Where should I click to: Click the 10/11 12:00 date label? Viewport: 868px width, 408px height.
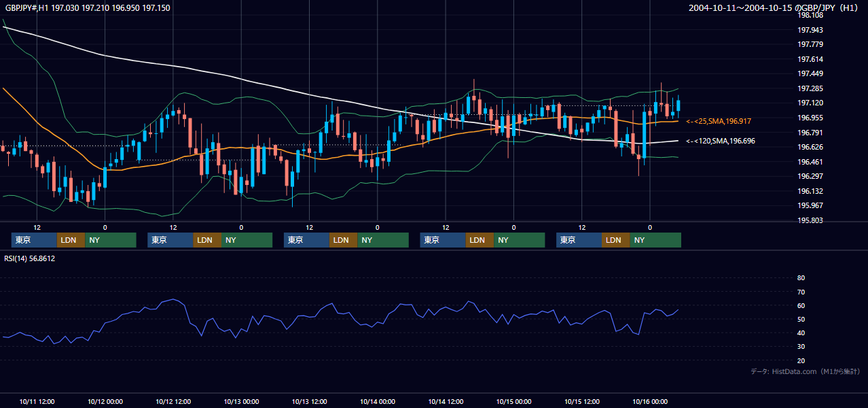coord(37,401)
